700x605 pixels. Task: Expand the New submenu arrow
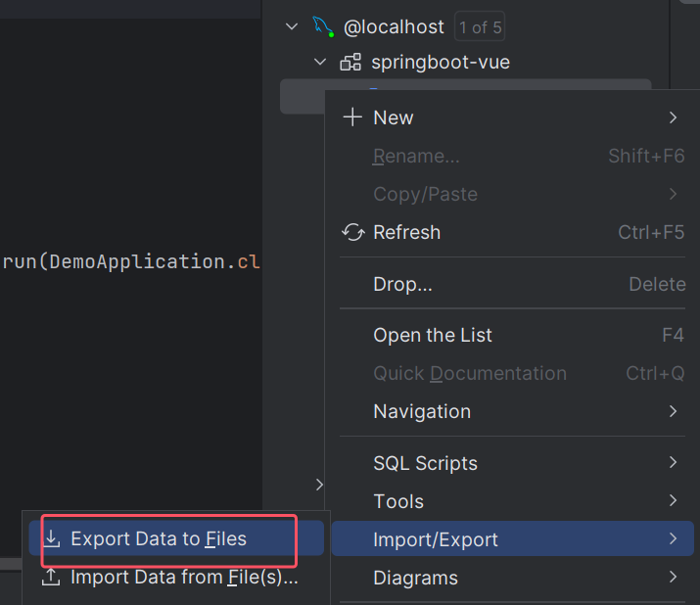[x=673, y=117]
